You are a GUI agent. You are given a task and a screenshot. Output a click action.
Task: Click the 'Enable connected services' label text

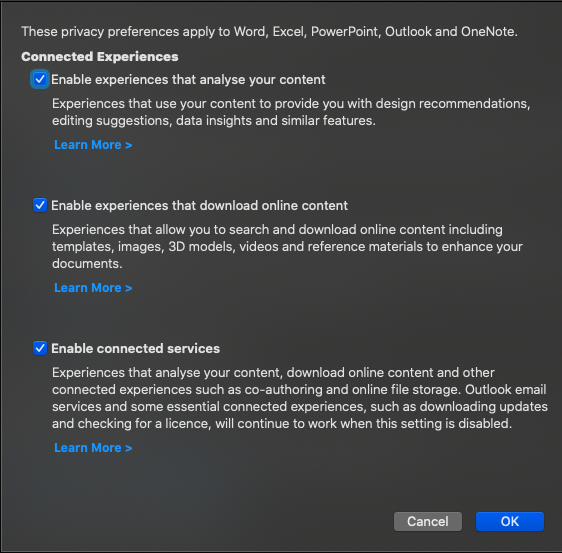click(135, 348)
